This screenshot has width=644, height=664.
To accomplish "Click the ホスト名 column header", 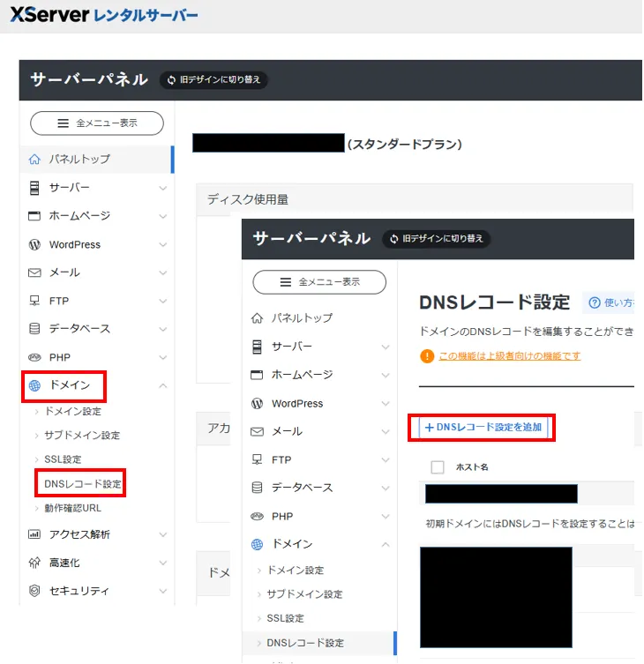I will (x=472, y=467).
